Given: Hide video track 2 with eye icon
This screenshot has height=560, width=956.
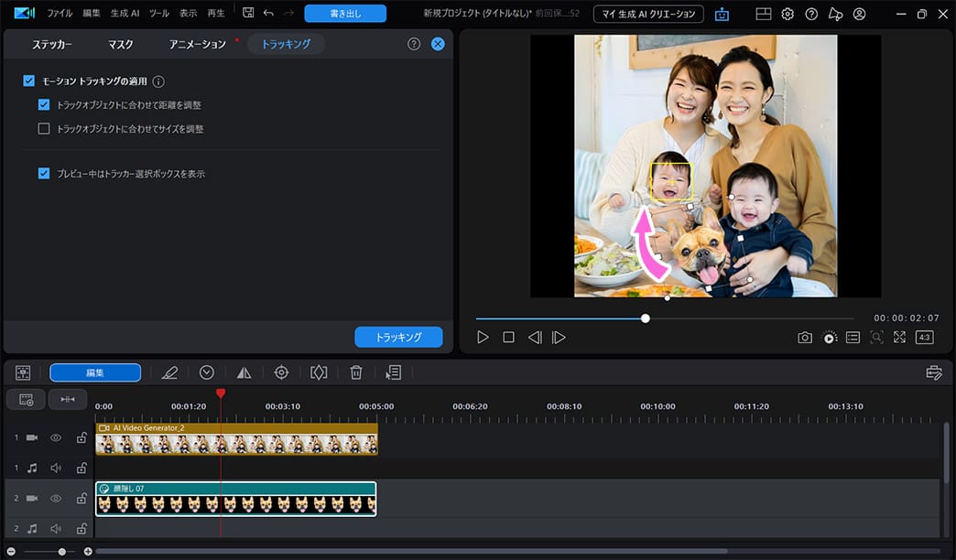Looking at the screenshot, I should pyautogui.click(x=56, y=499).
